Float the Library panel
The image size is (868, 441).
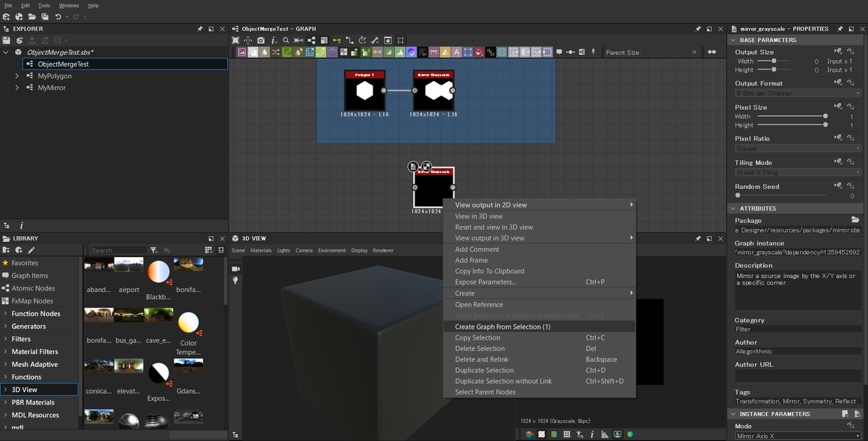click(x=211, y=238)
